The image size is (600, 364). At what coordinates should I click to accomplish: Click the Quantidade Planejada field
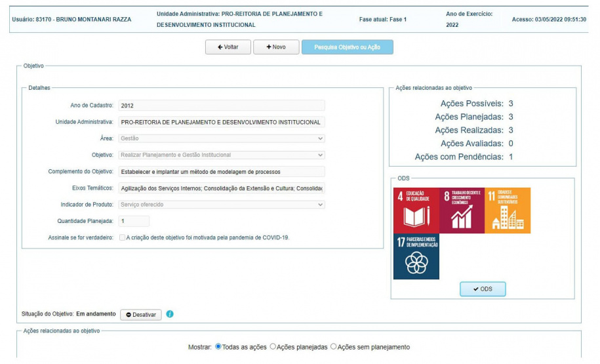(x=134, y=221)
